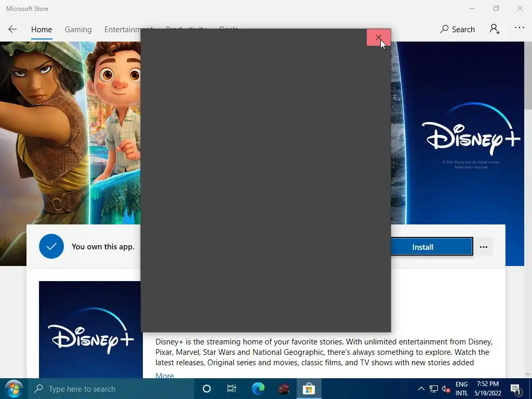This screenshot has width=532, height=399.
Task: Open the notification action center
Action: pyautogui.click(x=516, y=389)
